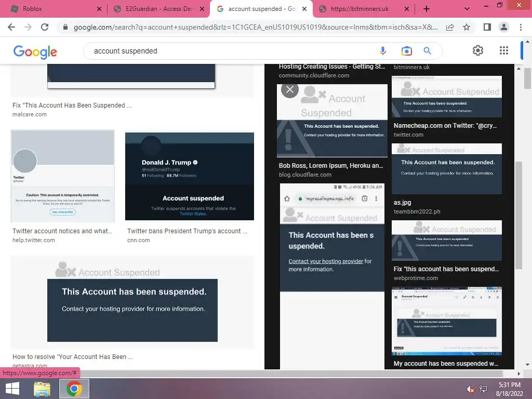Image resolution: width=532 pixels, height=399 pixels.
Task: Open Chrome side panel
Action: pos(487,27)
